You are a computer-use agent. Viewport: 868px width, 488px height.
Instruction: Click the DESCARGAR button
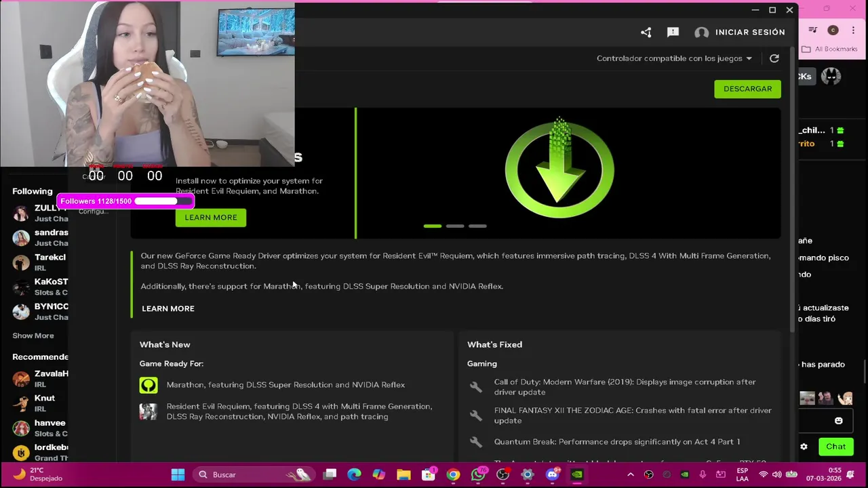(747, 89)
